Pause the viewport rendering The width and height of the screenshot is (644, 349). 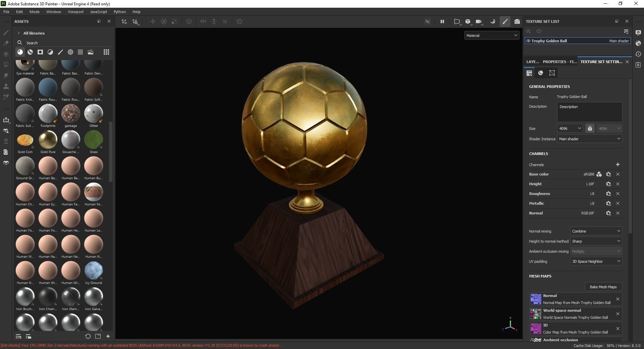(442, 21)
